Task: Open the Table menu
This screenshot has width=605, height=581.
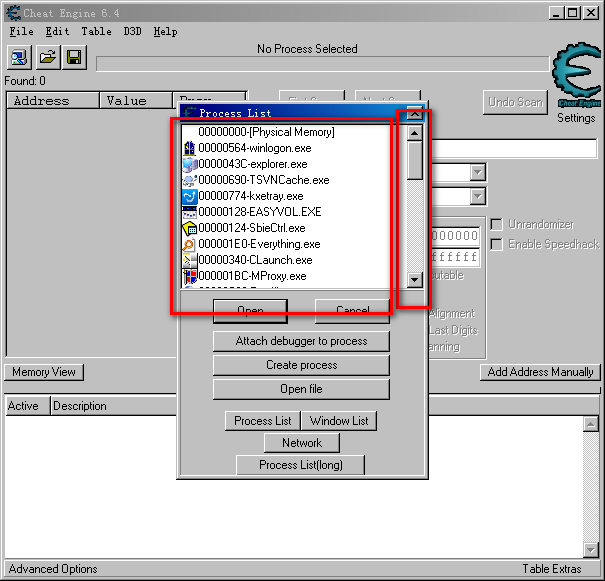Action: click(x=96, y=32)
